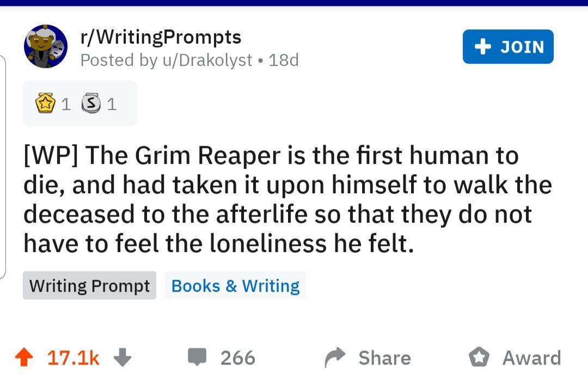Viewport: 588px width, 382px height.
Task: Downvote the writing prompt post
Action: click(x=122, y=358)
